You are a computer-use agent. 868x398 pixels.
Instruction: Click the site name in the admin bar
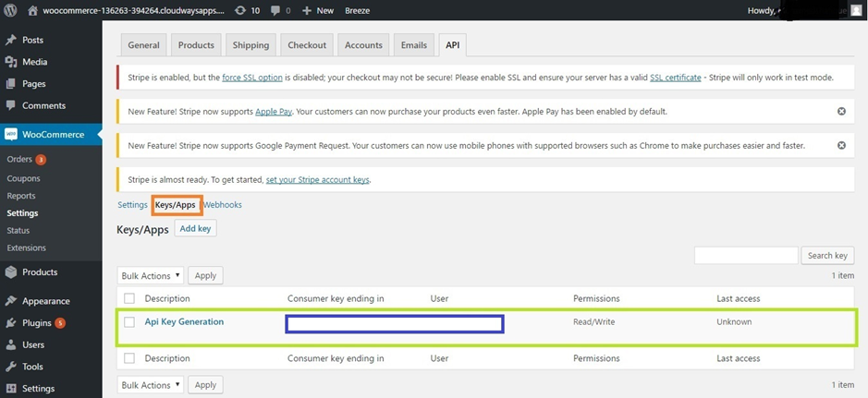click(133, 10)
